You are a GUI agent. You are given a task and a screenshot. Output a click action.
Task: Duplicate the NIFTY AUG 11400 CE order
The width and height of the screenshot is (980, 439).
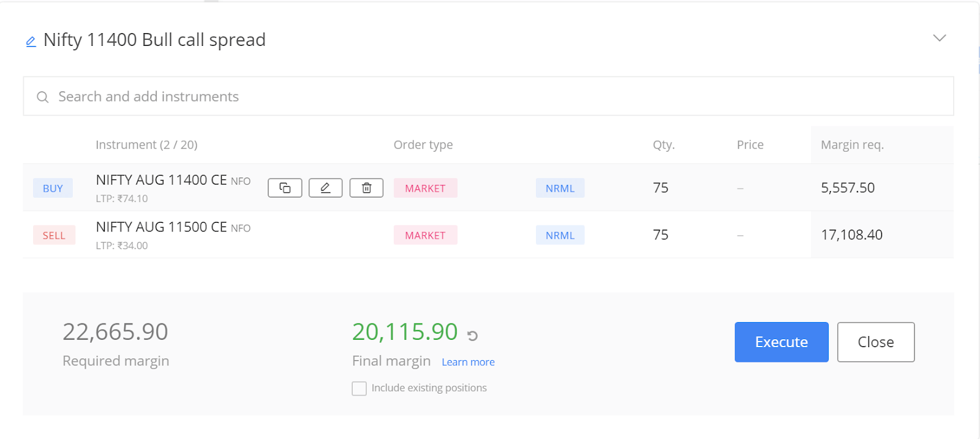(285, 188)
